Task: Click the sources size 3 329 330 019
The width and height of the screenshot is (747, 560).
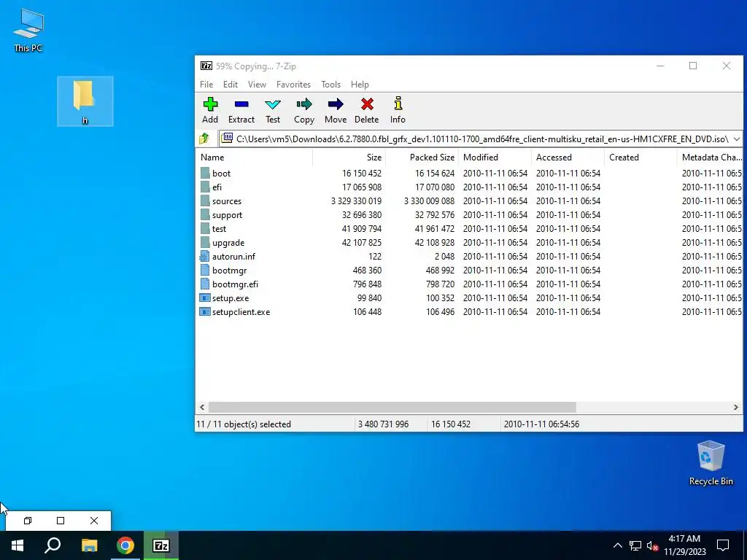Action: tap(356, 201)
